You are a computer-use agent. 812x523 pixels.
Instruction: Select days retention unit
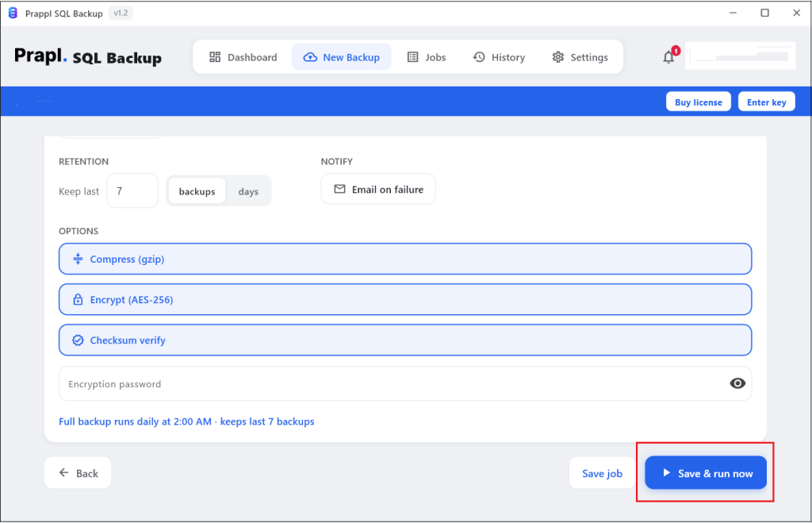pos(248,191)
